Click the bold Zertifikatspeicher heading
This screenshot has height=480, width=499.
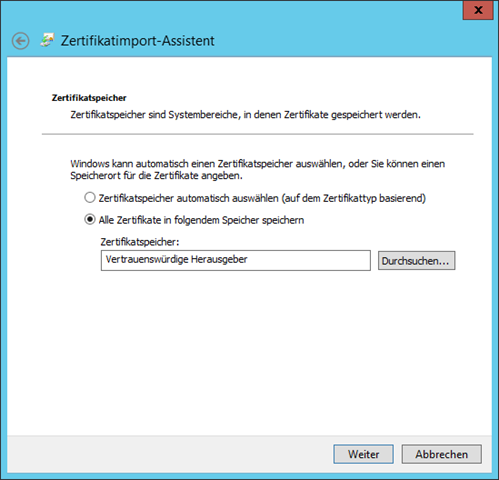pos(89,98)
